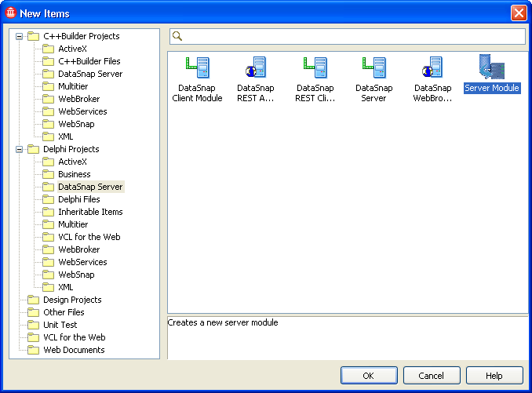Select WebSnap under Delphi Projects

click(76, 275)
